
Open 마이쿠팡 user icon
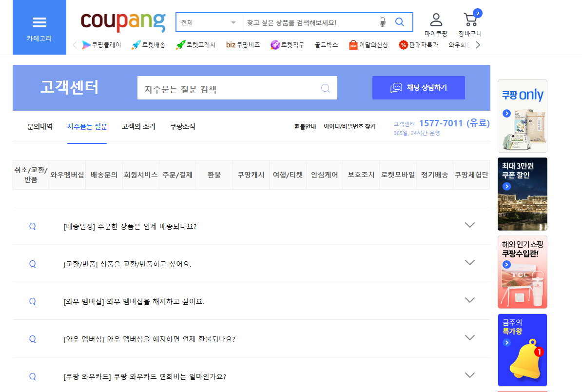point(436,20)
